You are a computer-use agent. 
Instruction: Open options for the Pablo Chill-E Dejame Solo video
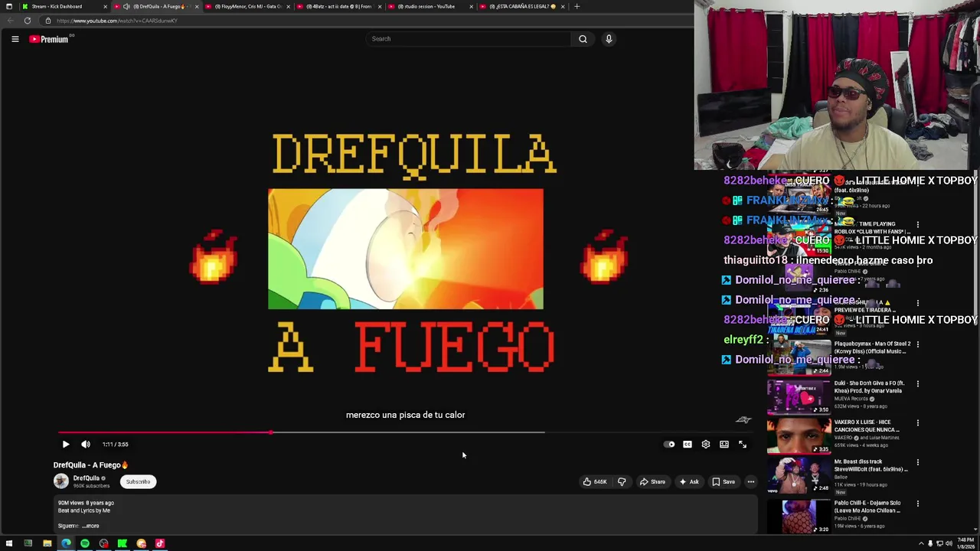918,504
